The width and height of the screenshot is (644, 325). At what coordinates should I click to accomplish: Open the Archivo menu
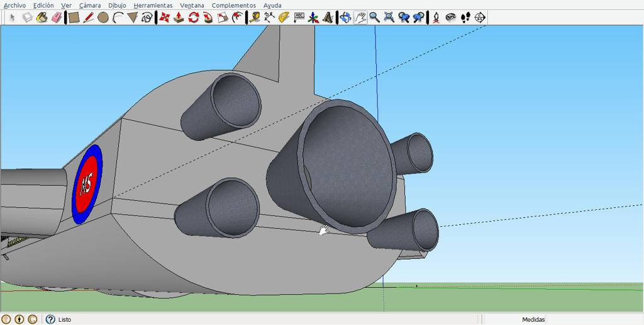(15, 5)
